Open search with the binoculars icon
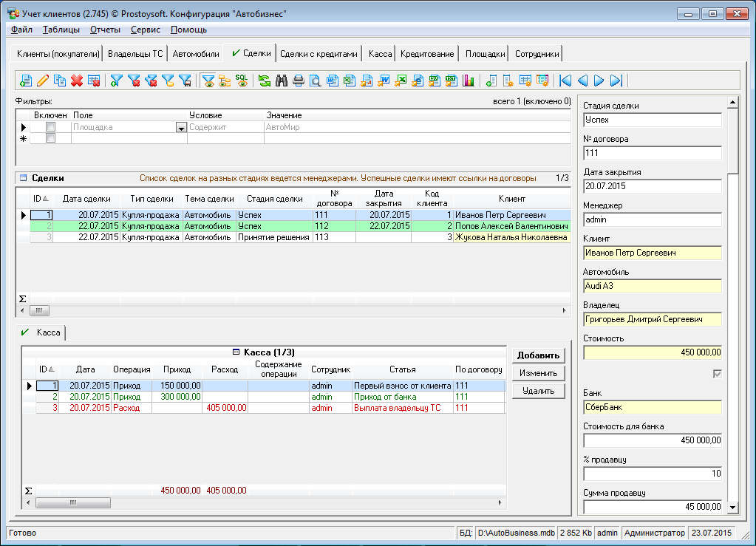The height and width of the screenshot is (546, 756). 282,81
